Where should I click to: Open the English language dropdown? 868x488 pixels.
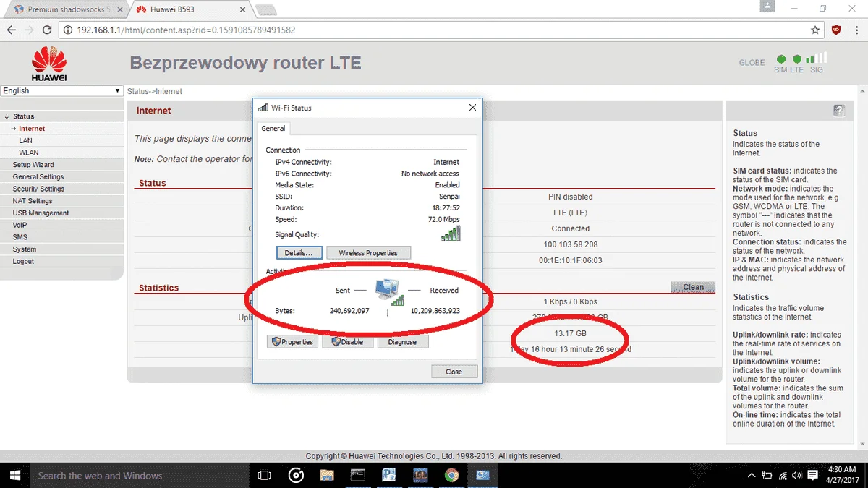pyautogui.click(x=61, y=90)
